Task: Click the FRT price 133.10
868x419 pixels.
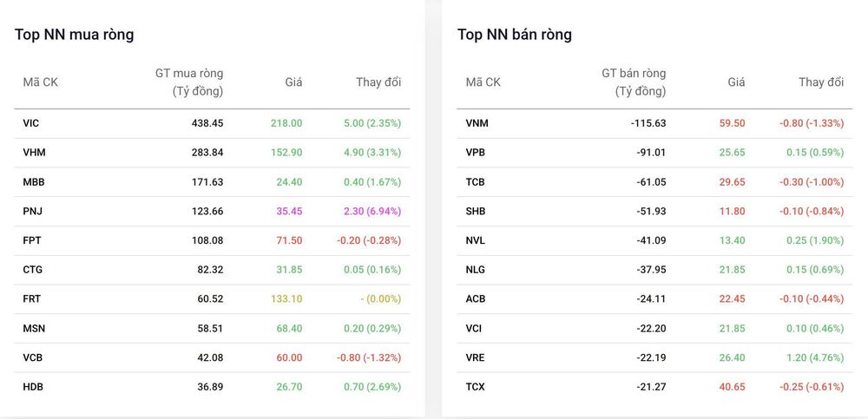Action: (x=286, y=299)
